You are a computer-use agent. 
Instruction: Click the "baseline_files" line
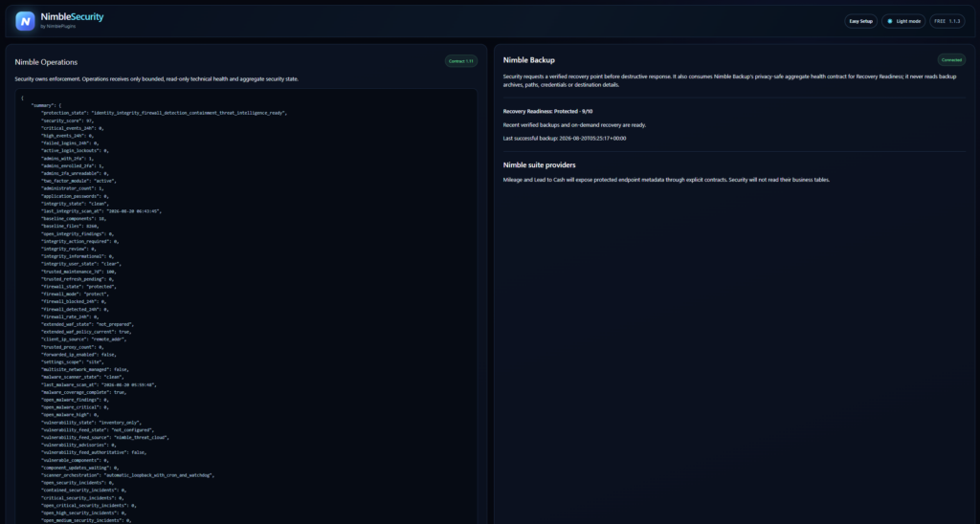point(70,226)
